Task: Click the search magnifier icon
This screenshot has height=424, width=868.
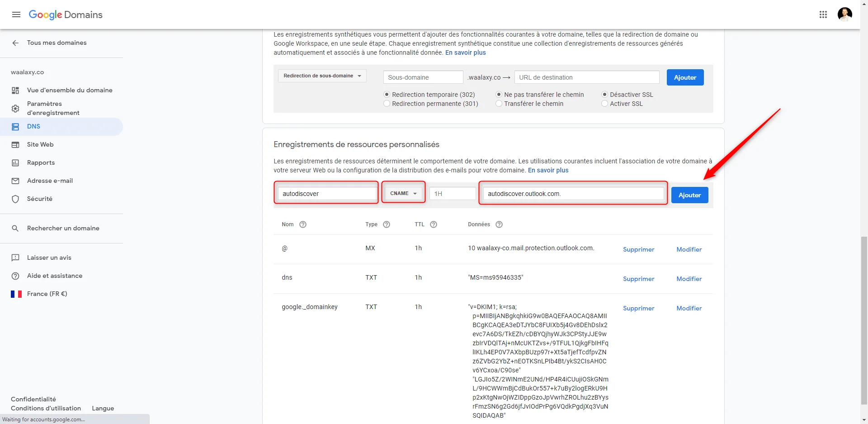Action: click(15, 229)
